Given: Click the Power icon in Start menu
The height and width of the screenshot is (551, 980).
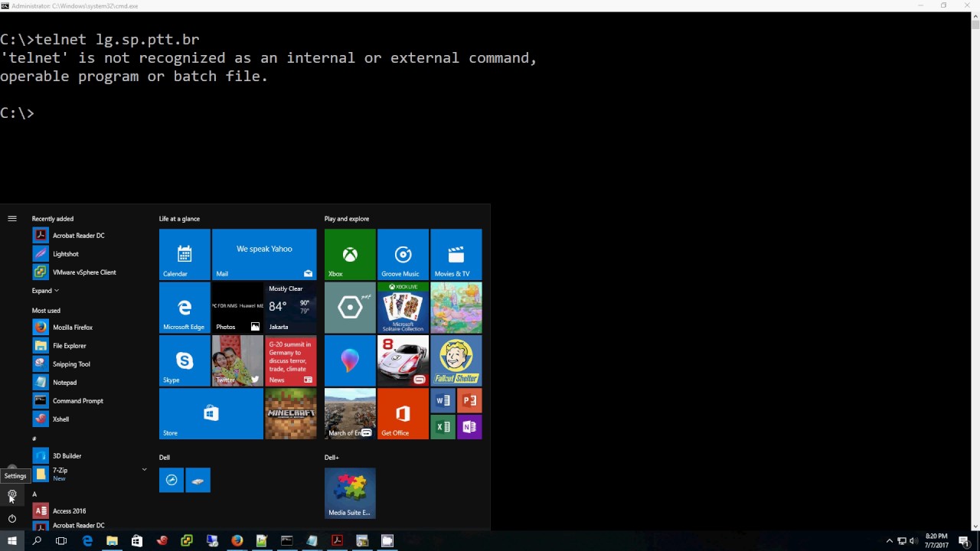Looking at the screenshot, I should [11, 518].
